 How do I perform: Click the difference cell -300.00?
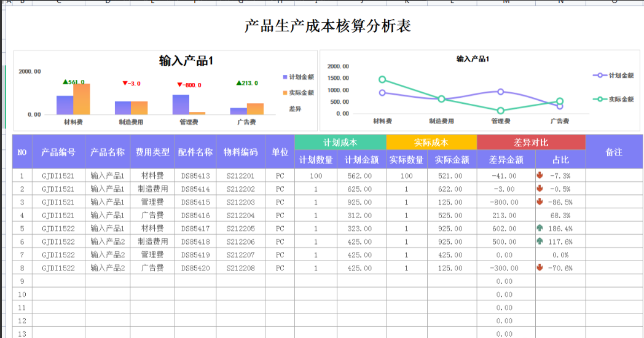(x=506, y=268)
